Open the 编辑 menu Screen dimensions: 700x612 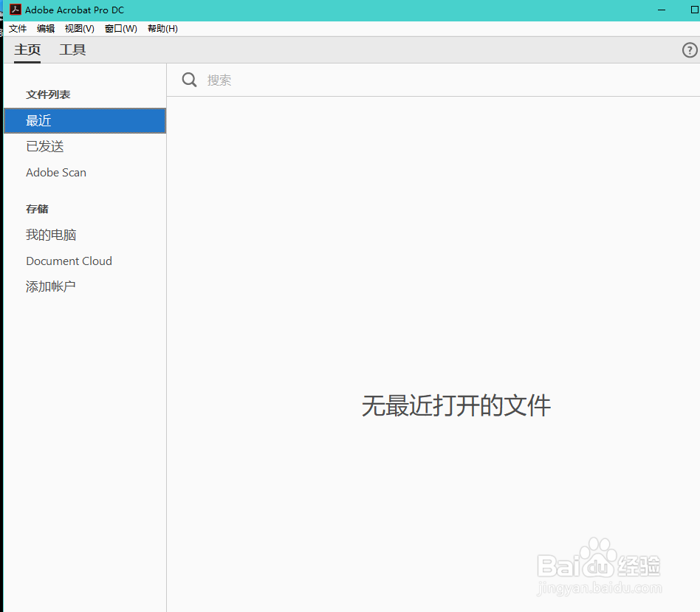[x=46, y=29]
